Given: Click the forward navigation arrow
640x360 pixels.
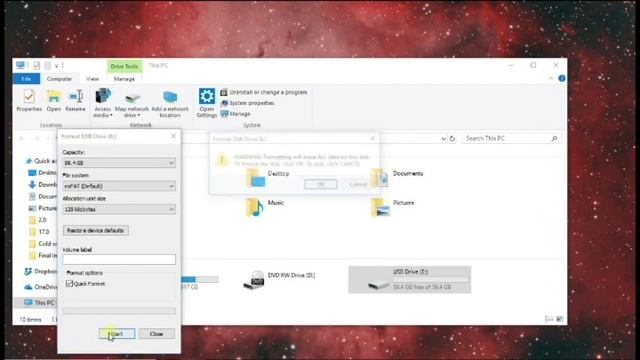Looking at the screenshot, I should tap(37, 138).
